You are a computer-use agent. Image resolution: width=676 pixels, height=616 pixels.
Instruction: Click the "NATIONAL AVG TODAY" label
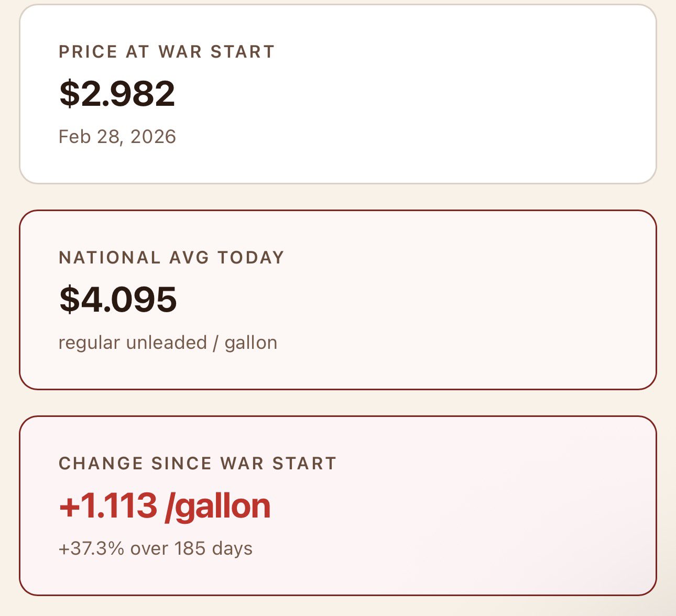pos(171,258)
